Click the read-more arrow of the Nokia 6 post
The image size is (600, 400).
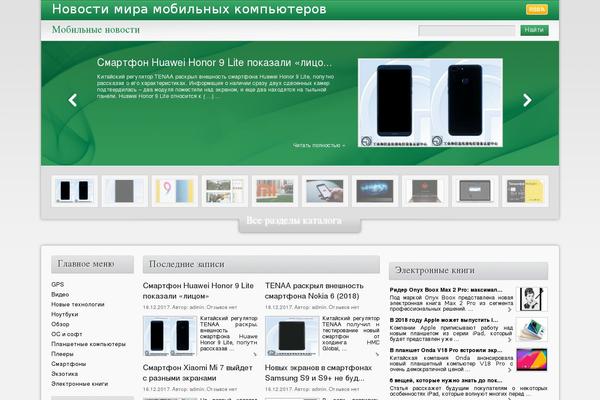[x=377, y=354]
